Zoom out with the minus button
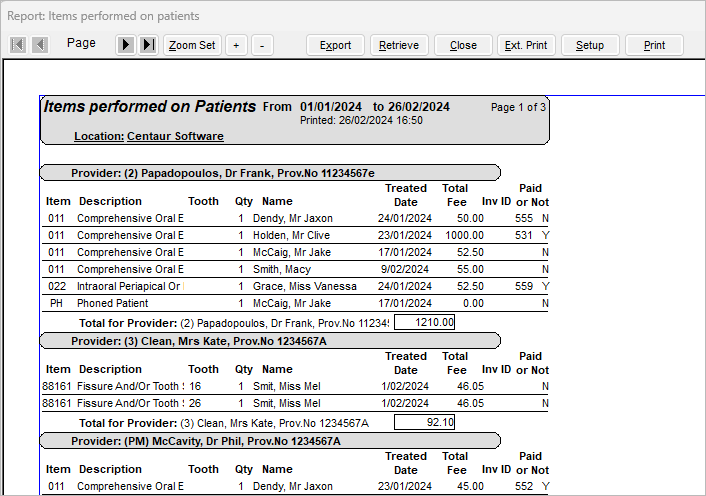Image resolution: width=706 pixels, height=496 pixels. click(262, 45)
